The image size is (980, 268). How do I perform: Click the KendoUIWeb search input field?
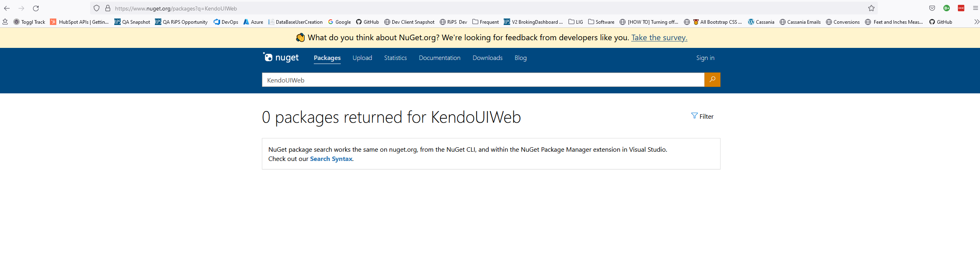(x=483, y=80)
